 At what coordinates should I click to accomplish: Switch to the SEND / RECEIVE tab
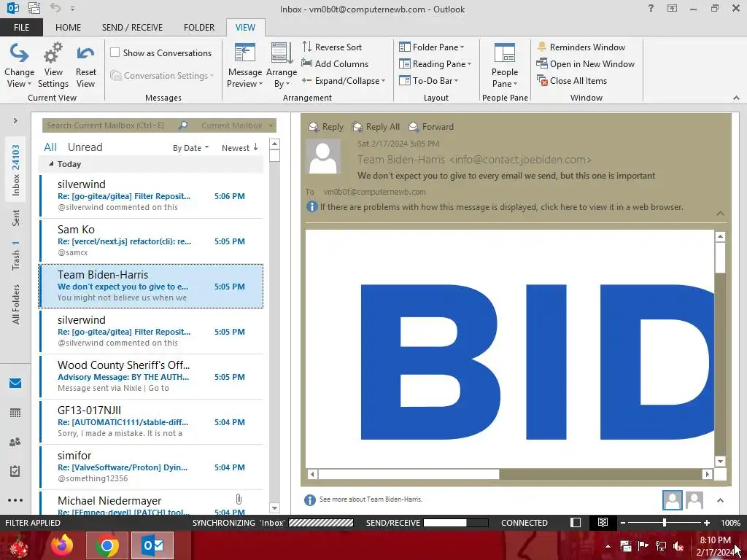pos(132,27)
